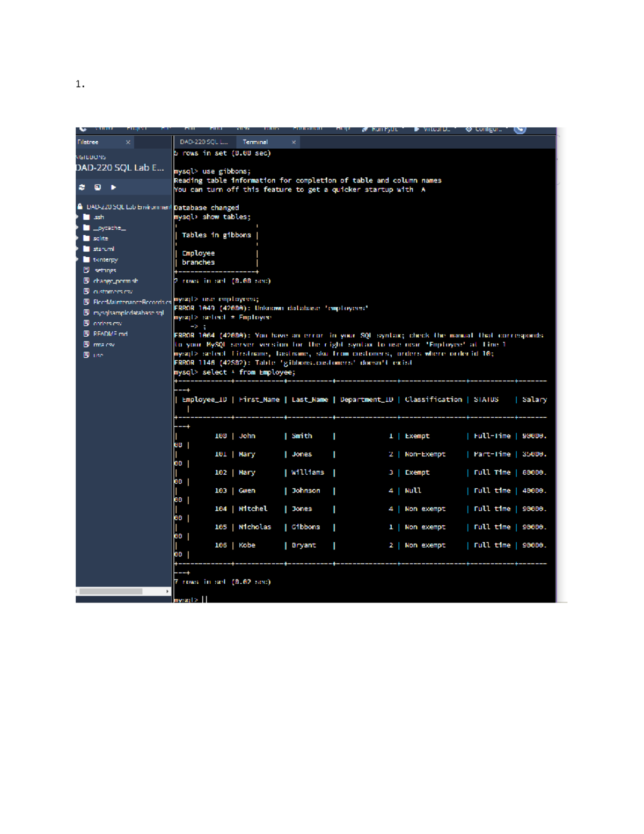Click the folder icon for the sqlite folder

(86, 238)
